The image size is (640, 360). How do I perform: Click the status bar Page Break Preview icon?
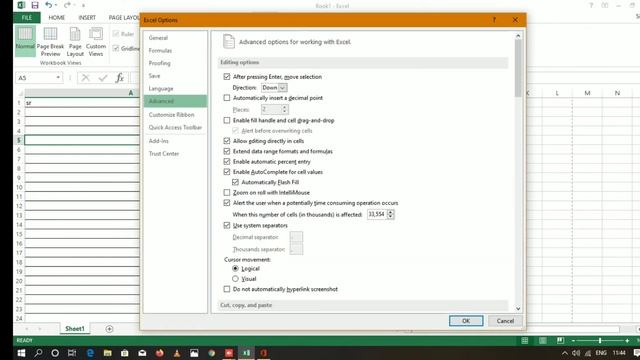pos(560,340)
